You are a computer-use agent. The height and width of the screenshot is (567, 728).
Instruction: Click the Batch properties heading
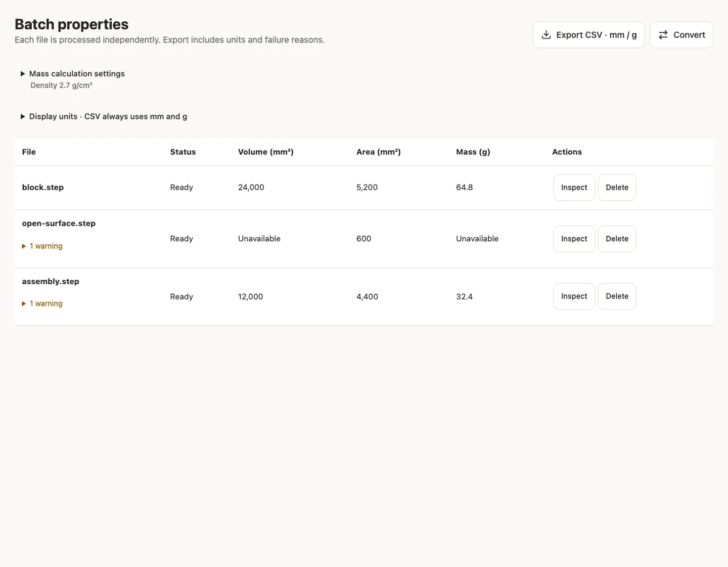pyautogui.click(x=71, y=24)
